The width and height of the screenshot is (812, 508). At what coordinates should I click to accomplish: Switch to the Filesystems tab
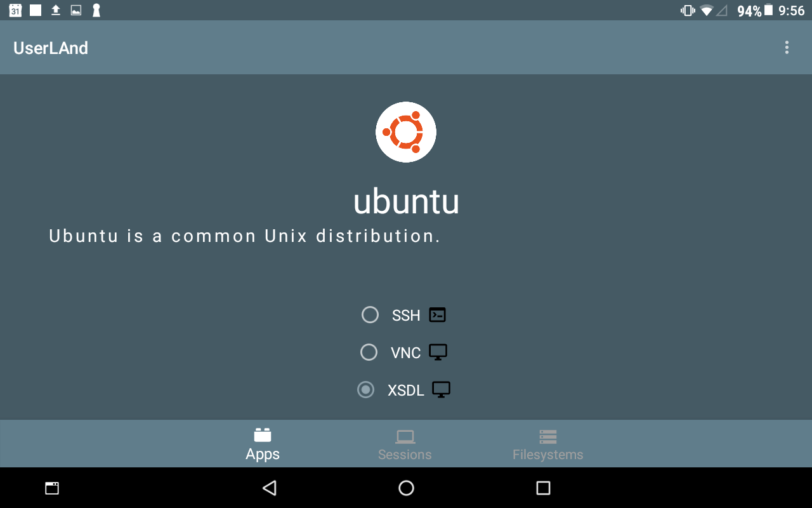(x=547, y=443)
